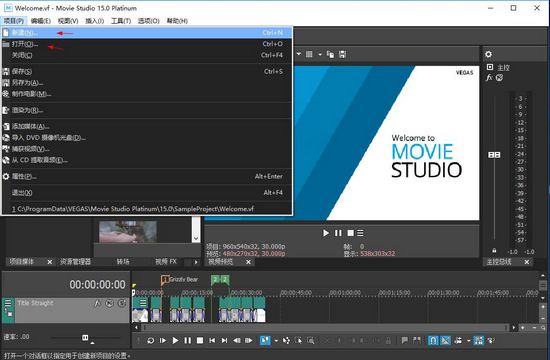Open recent file Welcome.vf from menu
The width and height of the screenshot is (550, 360).
click(x=147, y=209)
